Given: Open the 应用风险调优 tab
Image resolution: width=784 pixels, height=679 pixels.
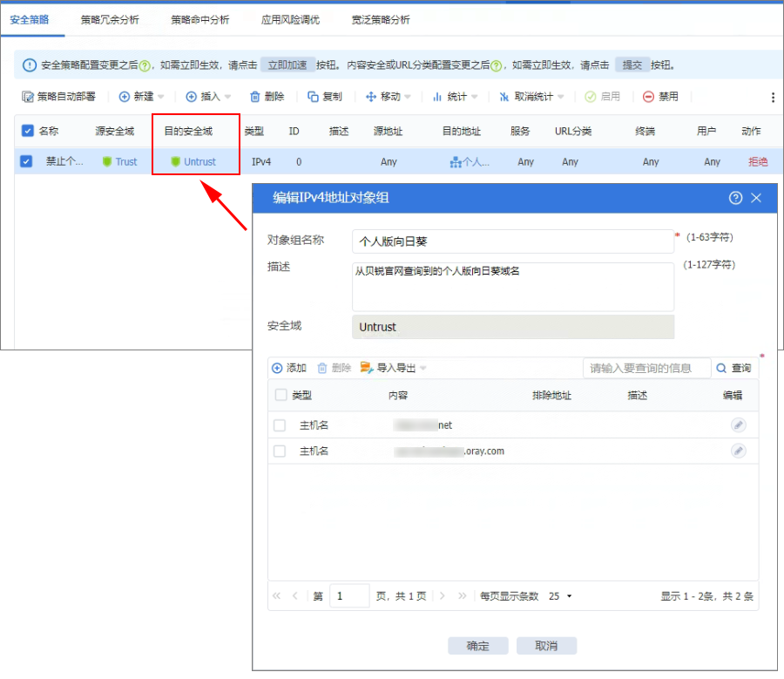Looking at the screenshot, I should pyautogui.click(x=290, y=19).
